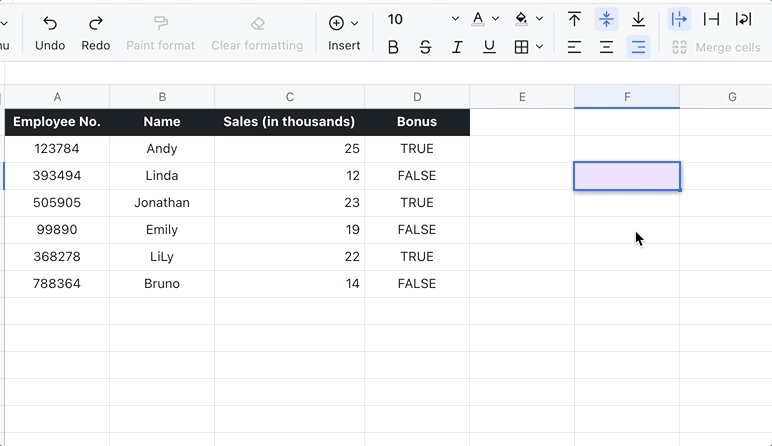Click the Clear formatting button
This screenshot has height=446, width=772.
[x=257, y=32]
